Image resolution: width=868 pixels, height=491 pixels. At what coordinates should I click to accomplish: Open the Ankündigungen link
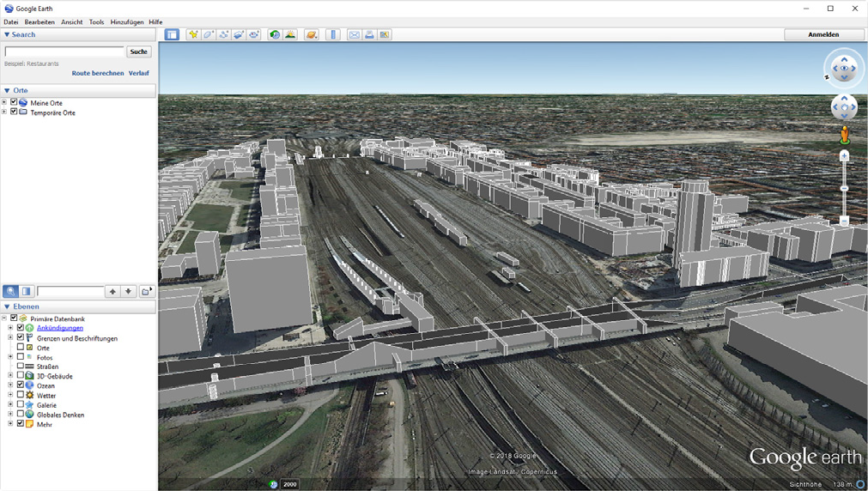click(x=60, y=328)
